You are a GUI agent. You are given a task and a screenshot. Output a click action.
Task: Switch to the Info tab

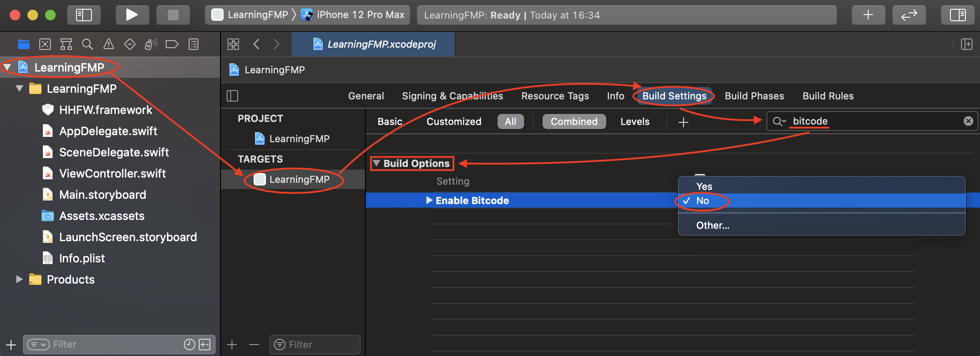click(x=615, y=96)
